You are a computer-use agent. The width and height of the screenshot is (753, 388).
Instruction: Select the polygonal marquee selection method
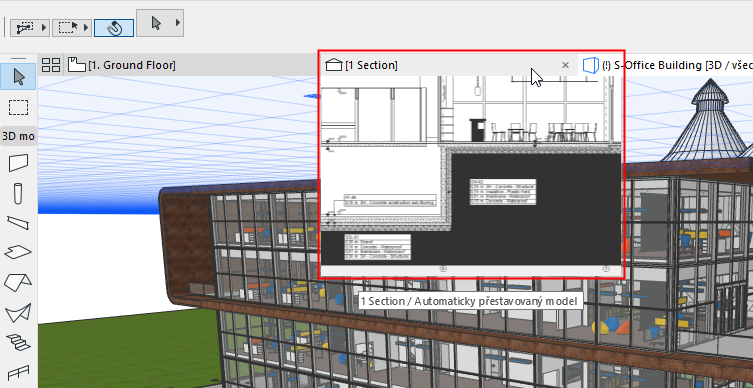pos(25,28)
